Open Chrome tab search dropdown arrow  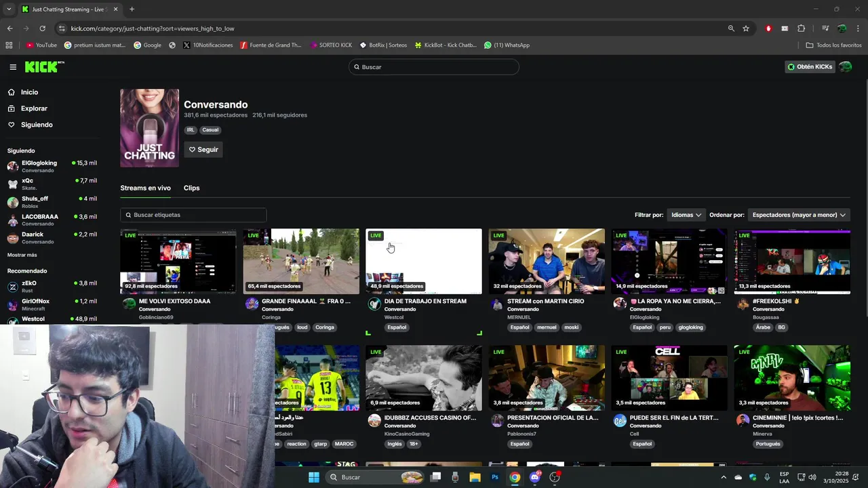click(9, 9)
